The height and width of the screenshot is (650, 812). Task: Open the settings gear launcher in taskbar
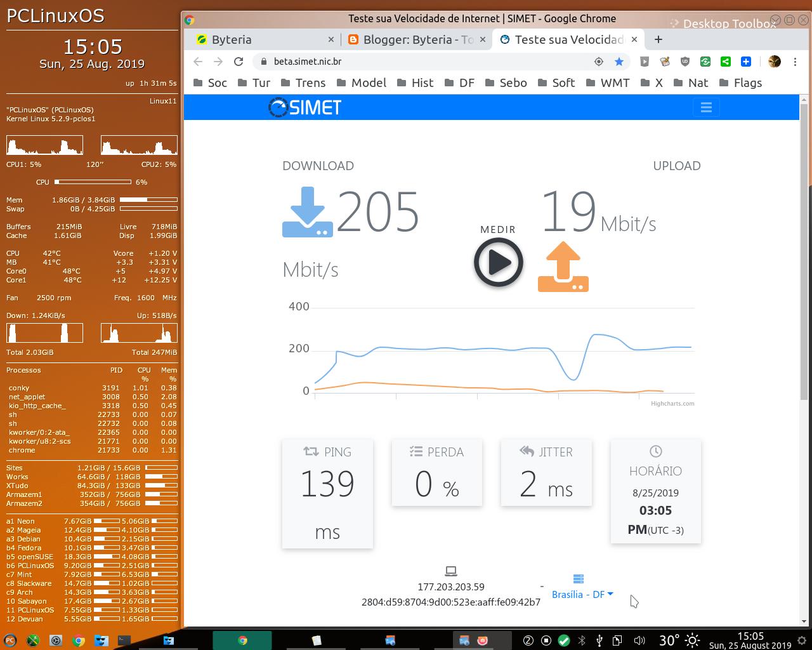55,640
